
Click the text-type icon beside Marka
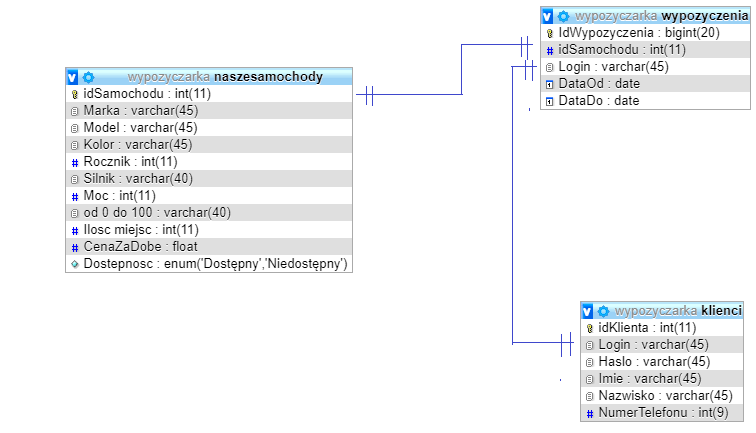pyautogui.click(x=74, y=111)
